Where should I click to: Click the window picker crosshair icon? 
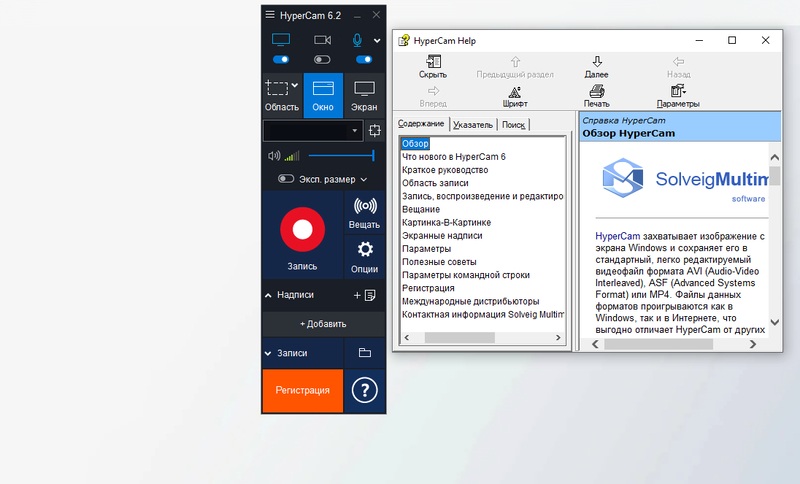375,131
